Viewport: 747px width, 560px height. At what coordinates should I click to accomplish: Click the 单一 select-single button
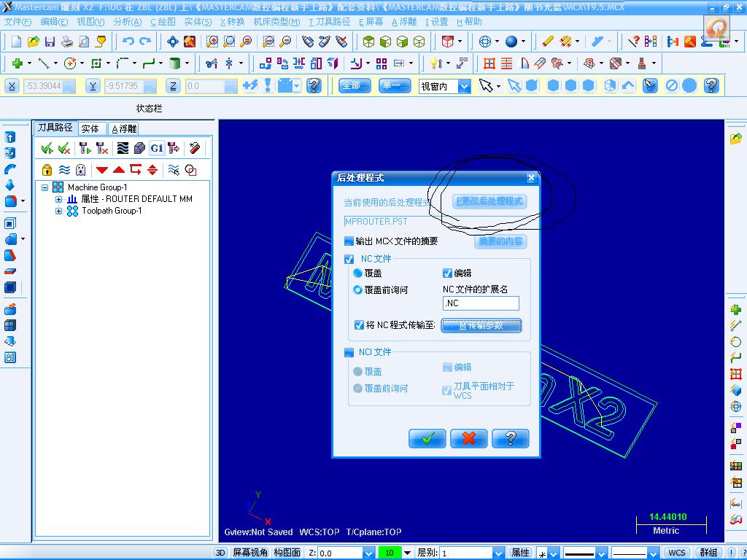click(395, 86)
